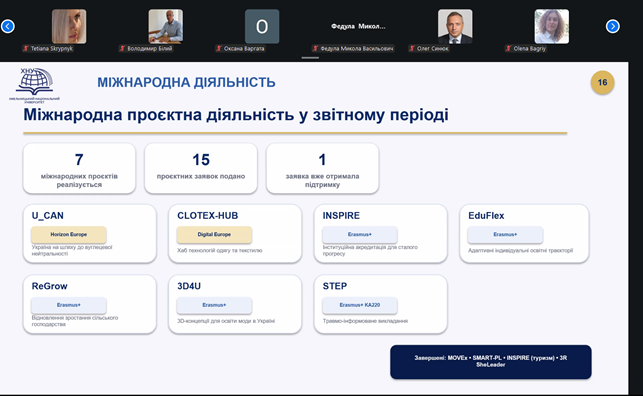Click the Erasmus+ KA220 tag under STEP
This screenshot has width=643, height=396.
(360, 305)
